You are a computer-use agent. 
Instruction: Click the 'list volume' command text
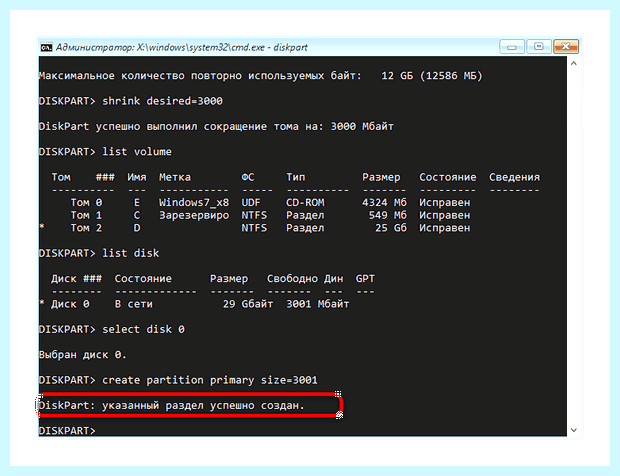(x=137, y=152)
